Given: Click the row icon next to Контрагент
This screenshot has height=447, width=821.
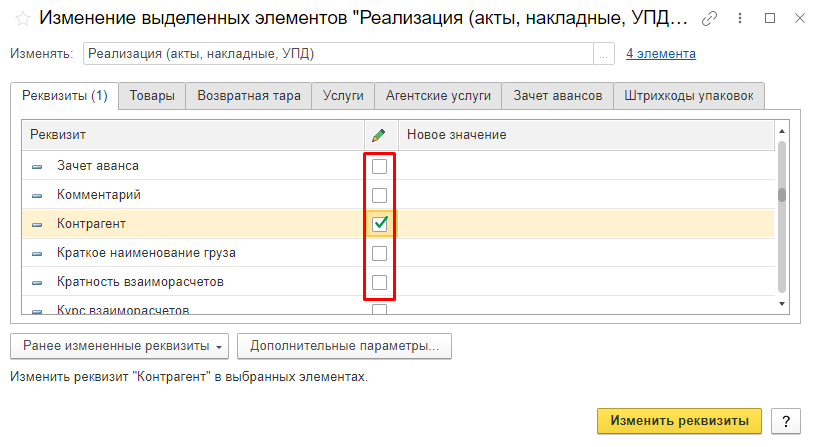Looking at the screenshot, I should coord(37,224).
